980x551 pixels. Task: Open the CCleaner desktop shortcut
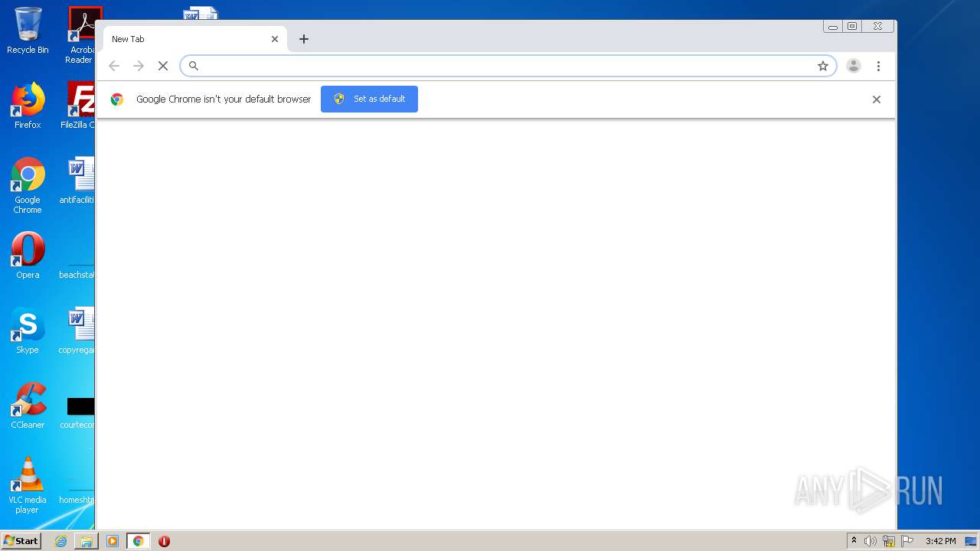[28, 406]
